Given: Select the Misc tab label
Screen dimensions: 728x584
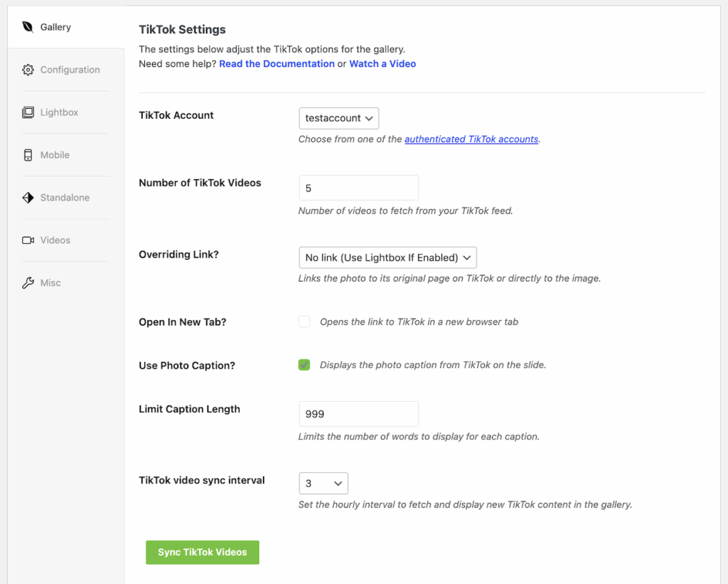Looking at the screenshot, I should coord(50,283).
